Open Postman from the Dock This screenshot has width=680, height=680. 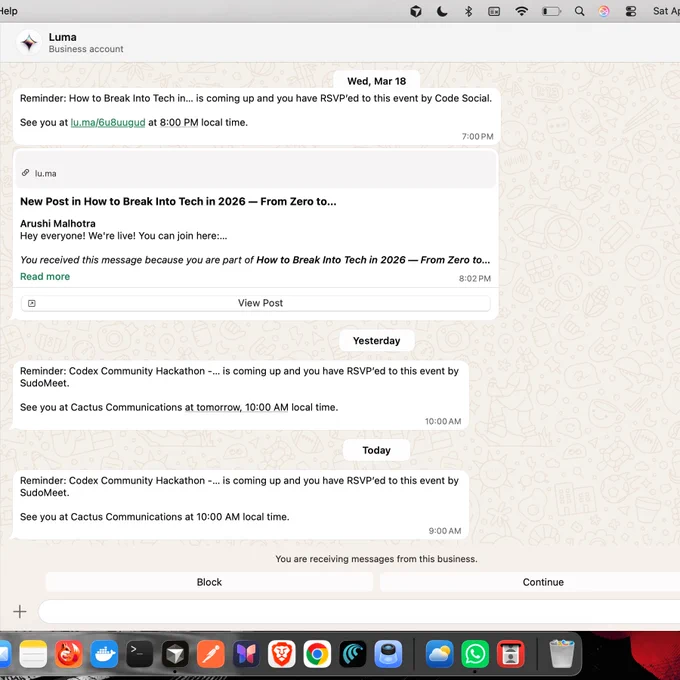[211, 654]
